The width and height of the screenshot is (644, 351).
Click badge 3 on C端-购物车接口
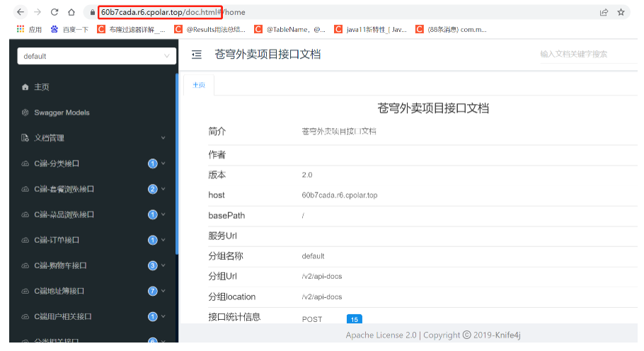[x=153, y=265]
